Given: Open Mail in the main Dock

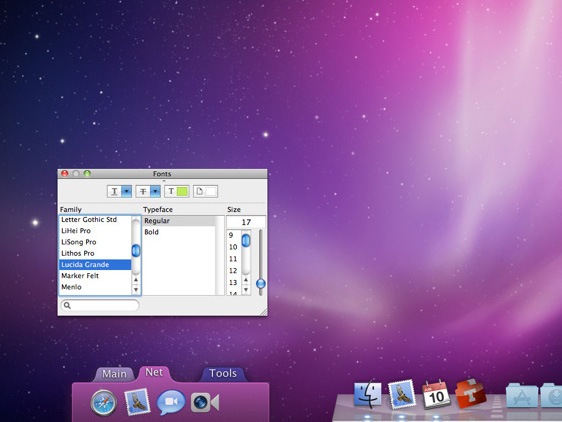Looking at the screenshot, I should [x=402, y=394].
